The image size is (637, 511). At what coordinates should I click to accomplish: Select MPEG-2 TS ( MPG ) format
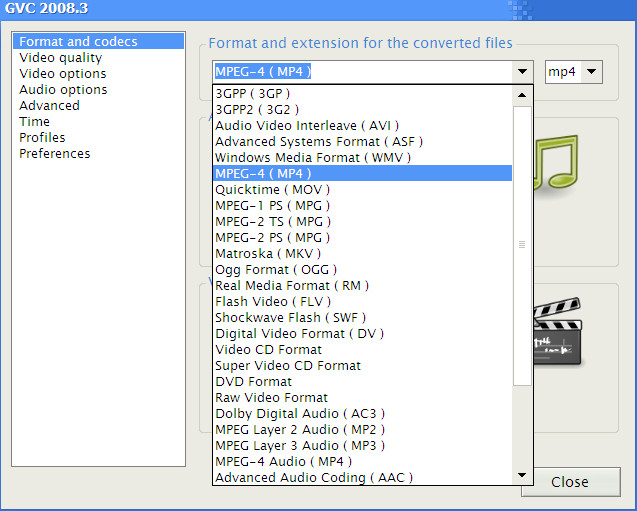coord(362,222)
